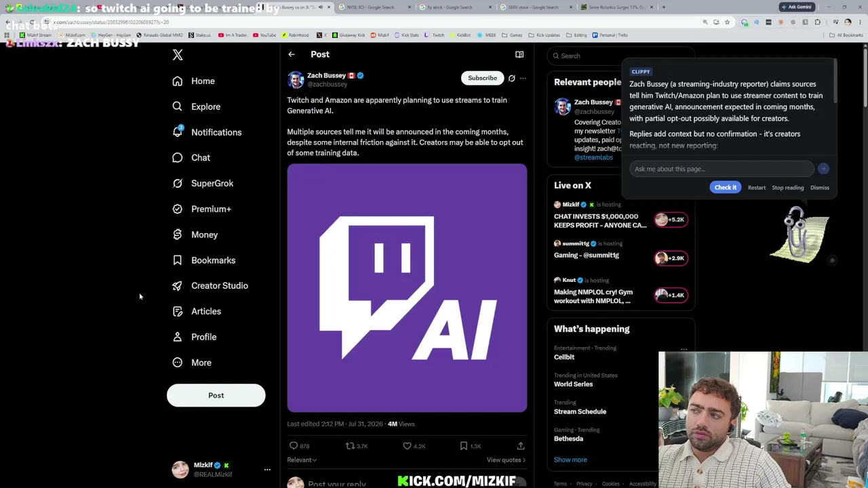Screen dimensions: 868x488
Task: Bookmark the post
Action: coord(464,446)
